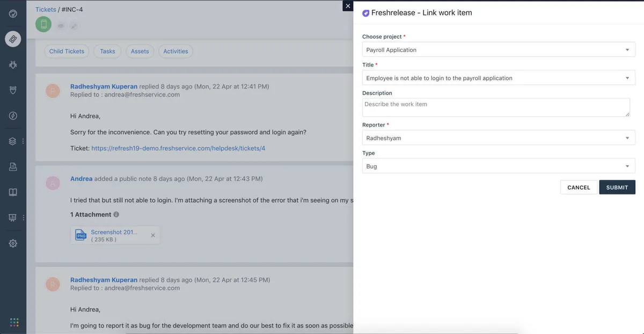This screenshot has height=334, width=644.
Task: Click the Freshrelease logo icon
Action: coord(365,13)
